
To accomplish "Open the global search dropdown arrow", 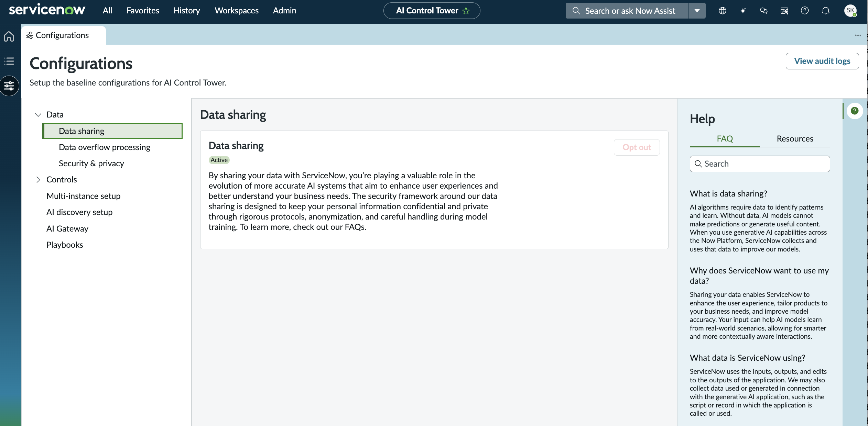I will coord(697,11).
